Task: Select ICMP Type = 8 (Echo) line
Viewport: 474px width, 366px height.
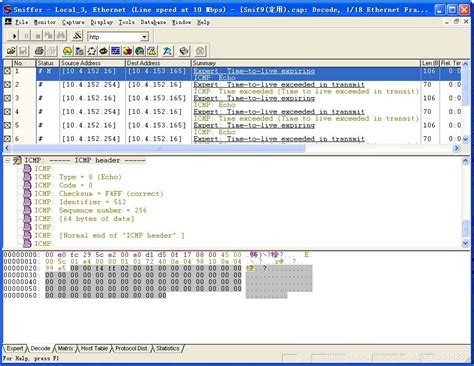Action: point(78,177)
